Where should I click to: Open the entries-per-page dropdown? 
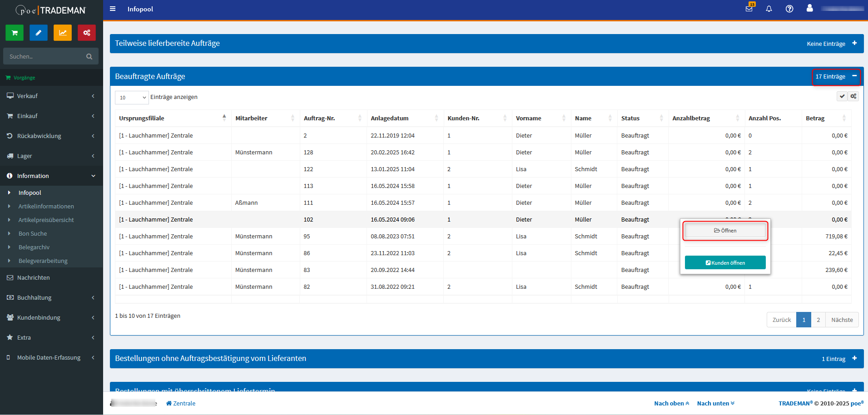(x=132, y=98)
